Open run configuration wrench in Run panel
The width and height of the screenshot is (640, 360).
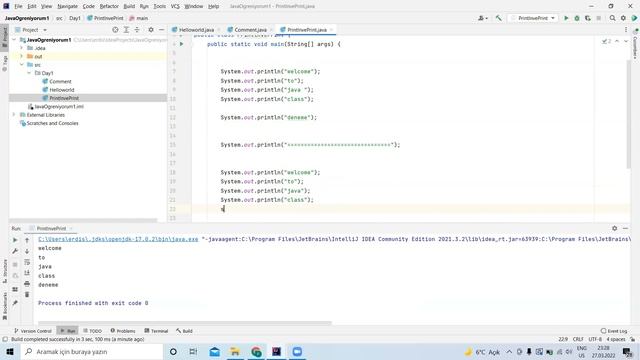point(15,251)
